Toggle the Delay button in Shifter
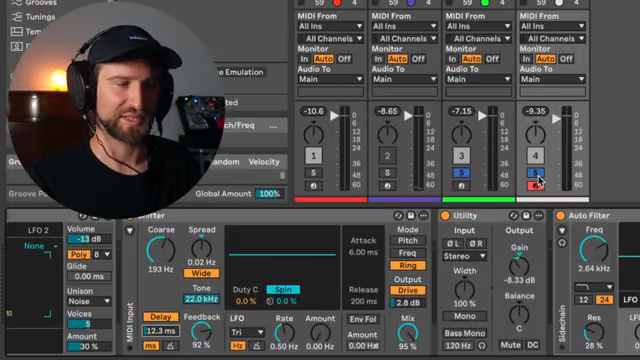The height and width of the screenshot is (360, 640). (160, 317)
